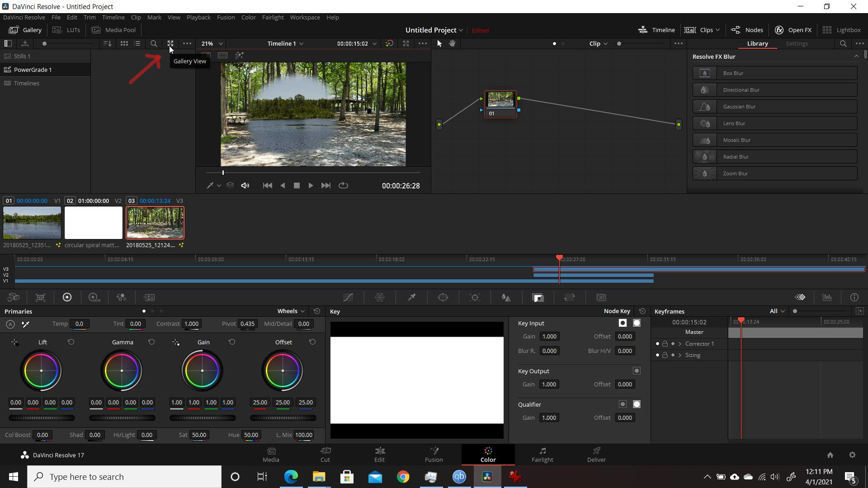This screenshot has height=488, width=868.
Task: Select the Curves palette icon
Action: tap(348, 297)
